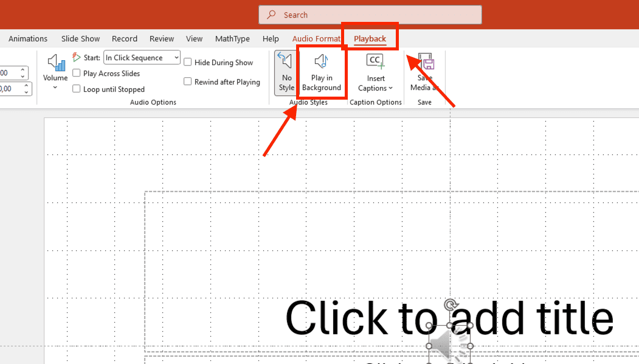Increase the upper fade duration spinner
The height and width of the screenshot is (364, 639).
(x=23, y=70)
